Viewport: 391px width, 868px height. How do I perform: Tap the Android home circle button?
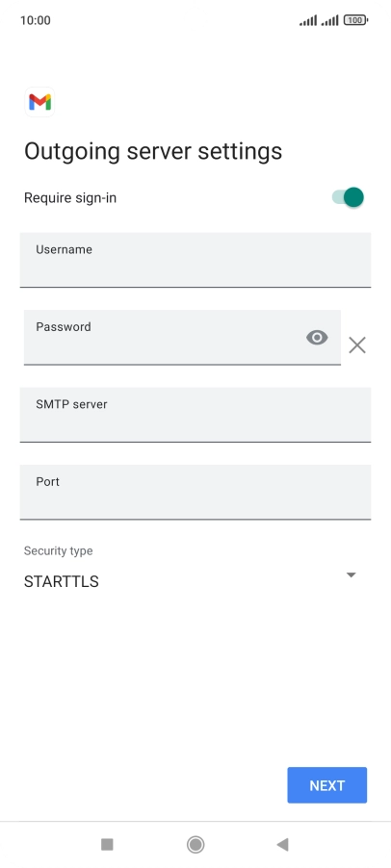[x=195, y=844]
